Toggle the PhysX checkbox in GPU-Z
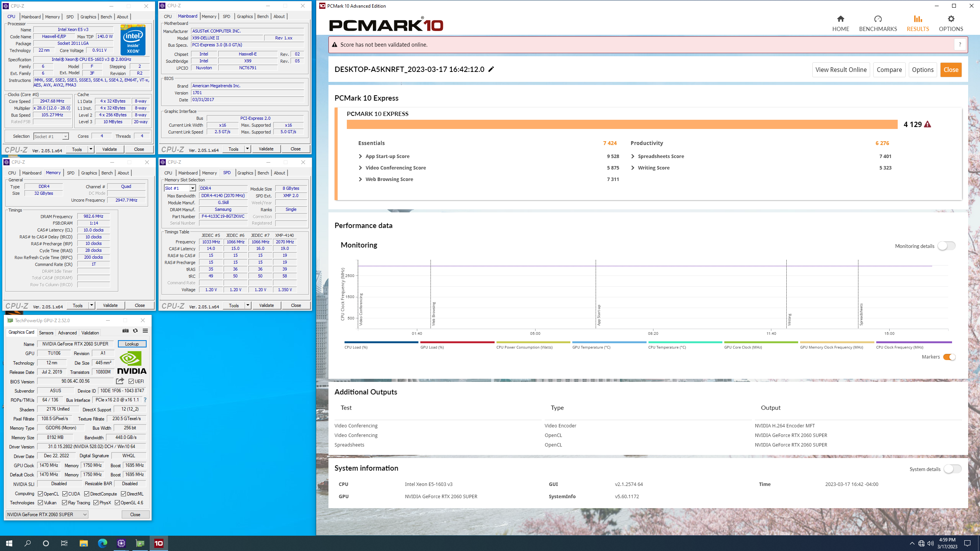 pos(96,503)
